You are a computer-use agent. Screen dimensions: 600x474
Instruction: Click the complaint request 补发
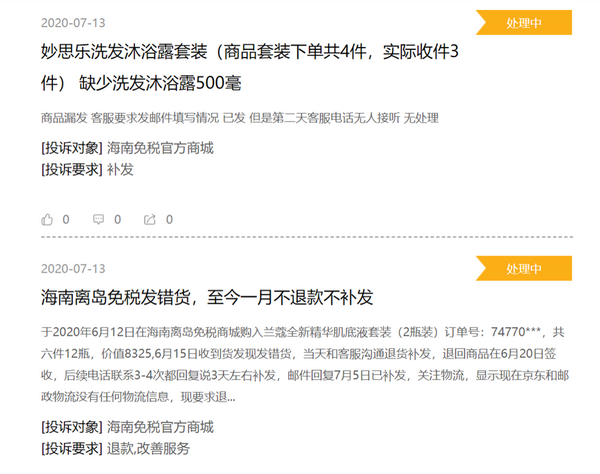tap(120, 169)
